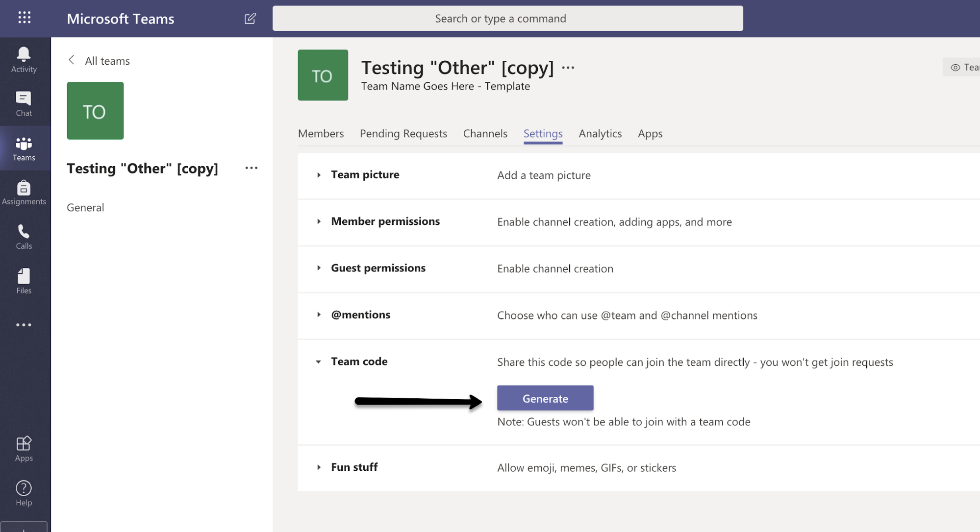The height and width of the screenshot is (532, 980).
Task: Switch to the Channels tab
Action: [485, 133]
